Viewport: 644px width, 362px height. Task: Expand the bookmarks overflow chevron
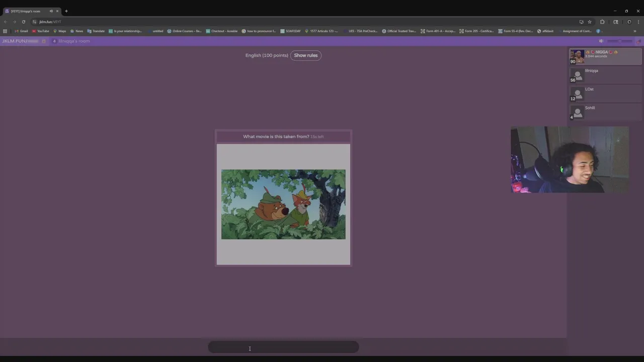[x=634, y=31]
